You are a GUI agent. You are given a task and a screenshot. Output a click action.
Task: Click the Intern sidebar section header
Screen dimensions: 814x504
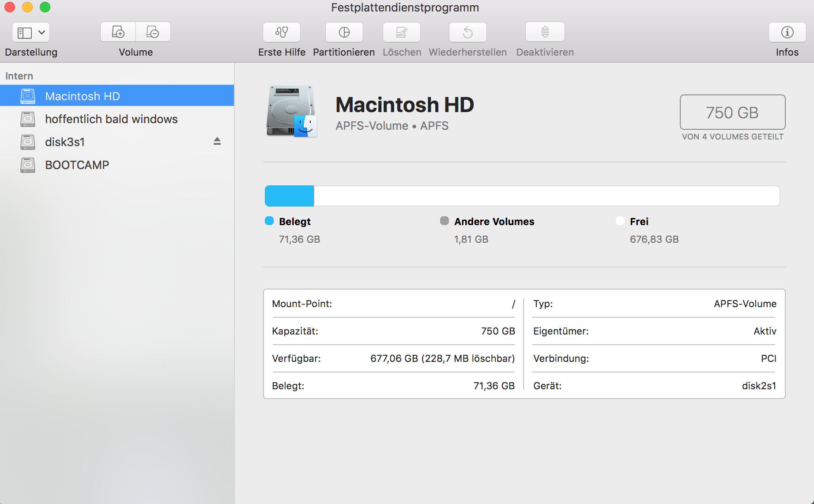tap(19, 76)
